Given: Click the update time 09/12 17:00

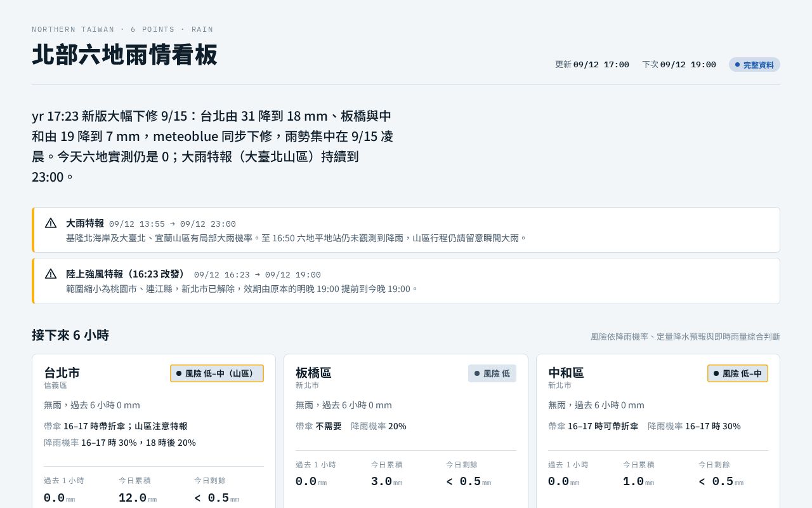Looking at the screenshot, I should 601,65.
